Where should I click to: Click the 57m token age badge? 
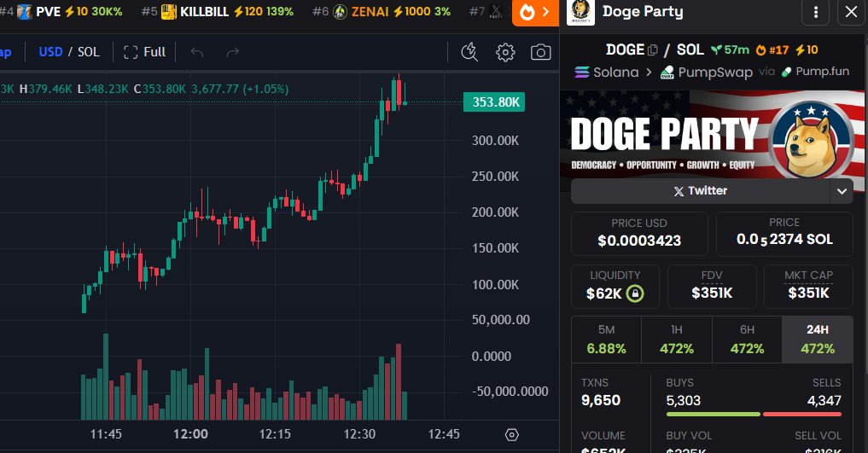click(730, 50)
